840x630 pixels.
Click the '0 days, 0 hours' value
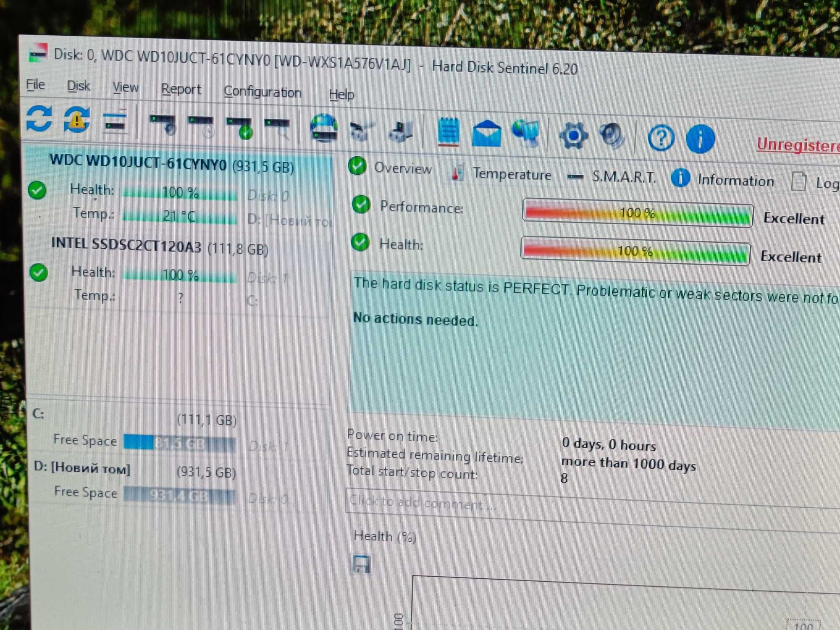pyautogui.click(x=609, y=444)
